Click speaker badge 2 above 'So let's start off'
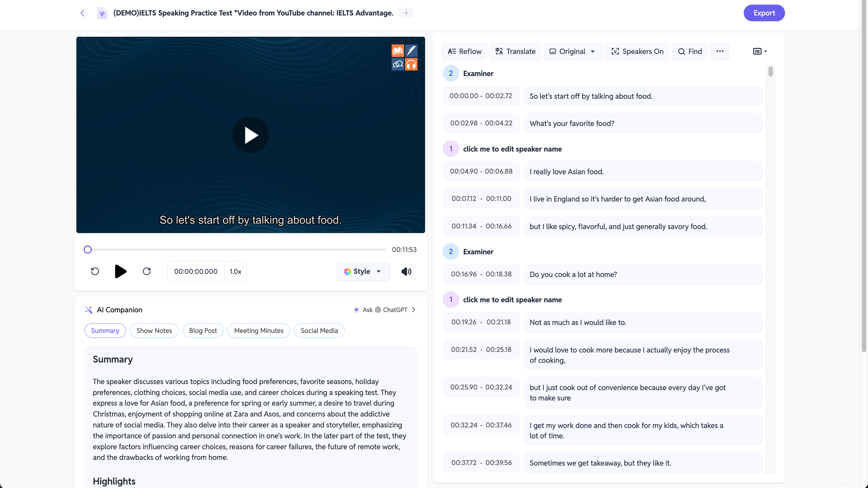 (451, 73)
